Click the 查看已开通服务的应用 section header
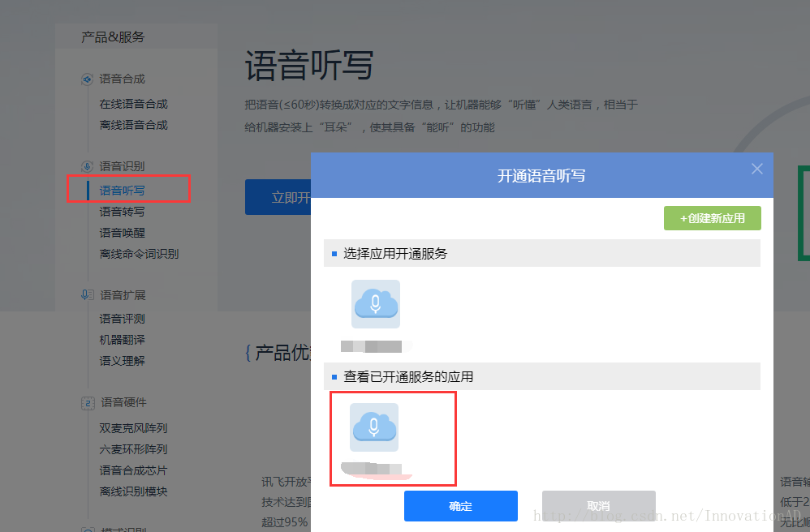Image resolution: width=810 pixels, height=532 pixels. (x=542, y=376)
